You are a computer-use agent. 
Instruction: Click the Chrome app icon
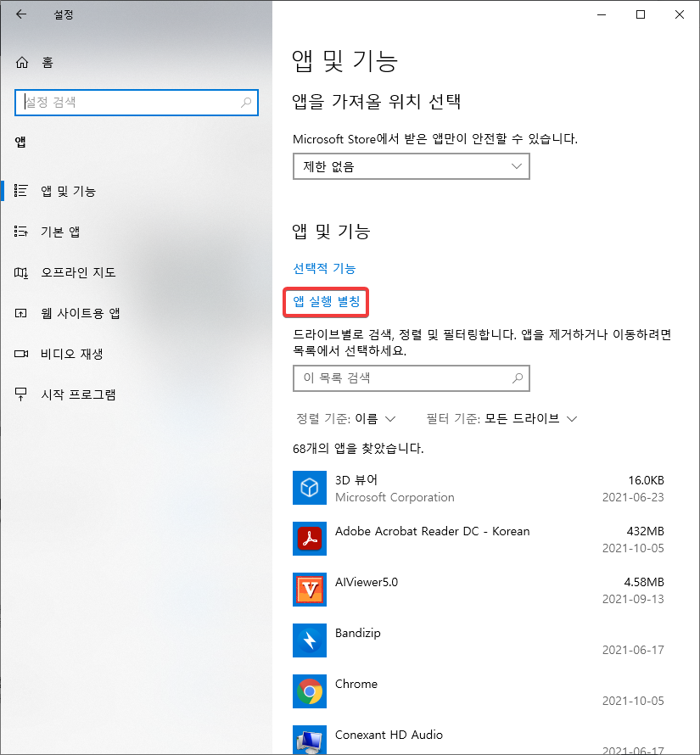coord(310,691)
